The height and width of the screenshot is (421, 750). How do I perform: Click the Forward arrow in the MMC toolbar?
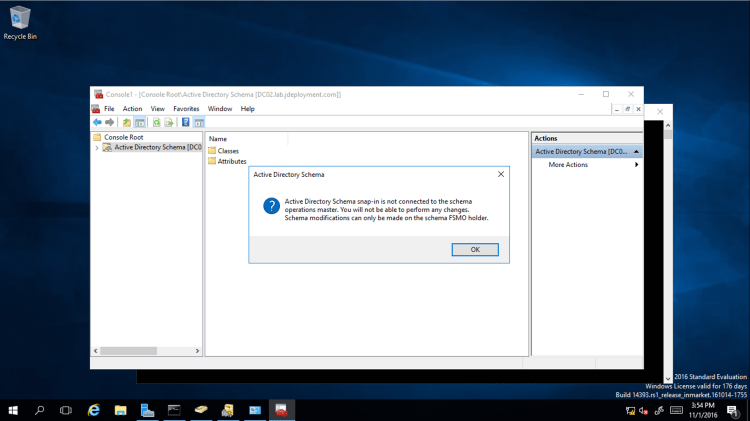coord(109,122)
